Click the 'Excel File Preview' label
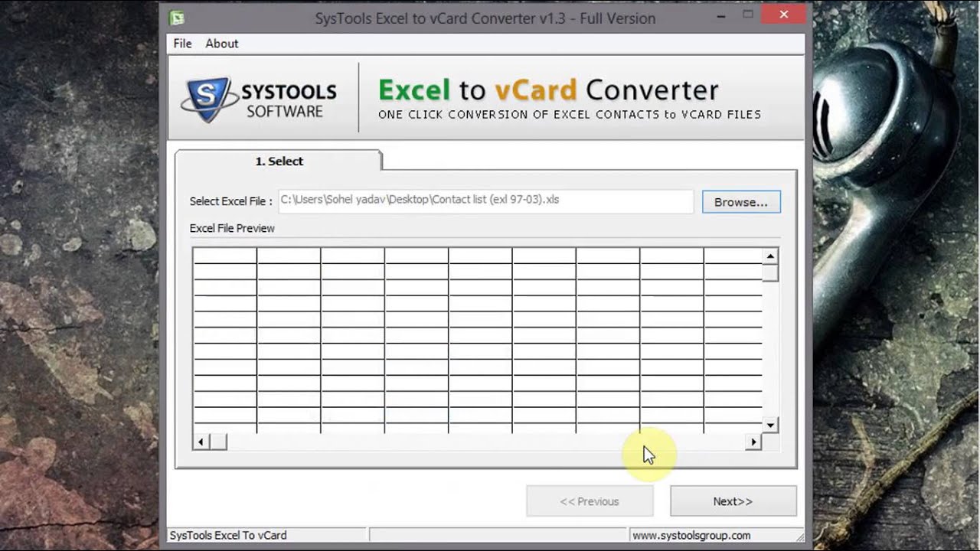 point(232,228)
